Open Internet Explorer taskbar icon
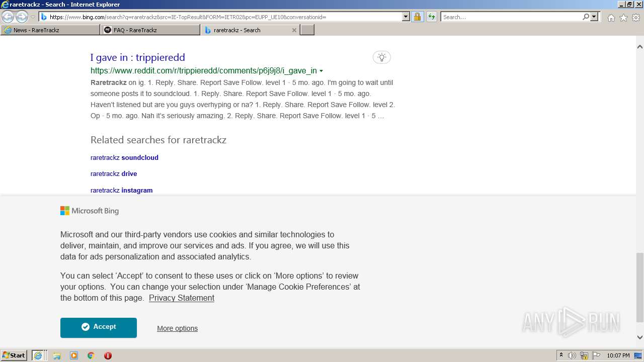Image resolution: width=644 pixels, height=362 pixels. (x=38, y=355)
